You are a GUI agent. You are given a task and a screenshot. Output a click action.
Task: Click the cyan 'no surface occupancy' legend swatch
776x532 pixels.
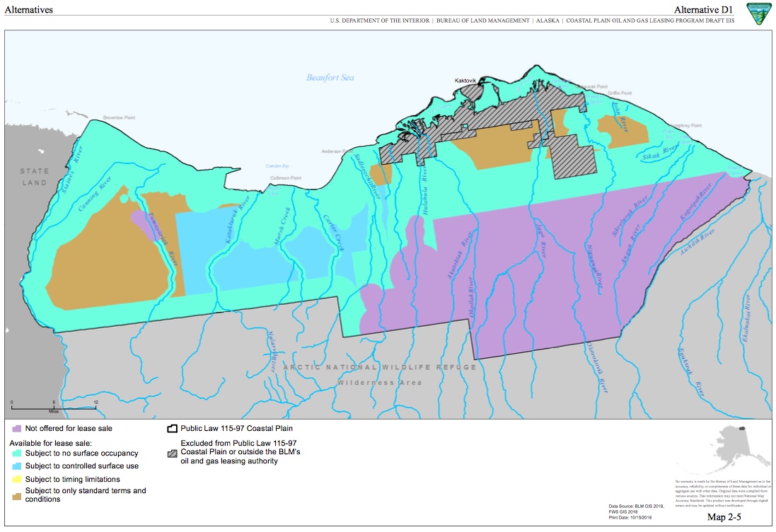click(16, 453)
